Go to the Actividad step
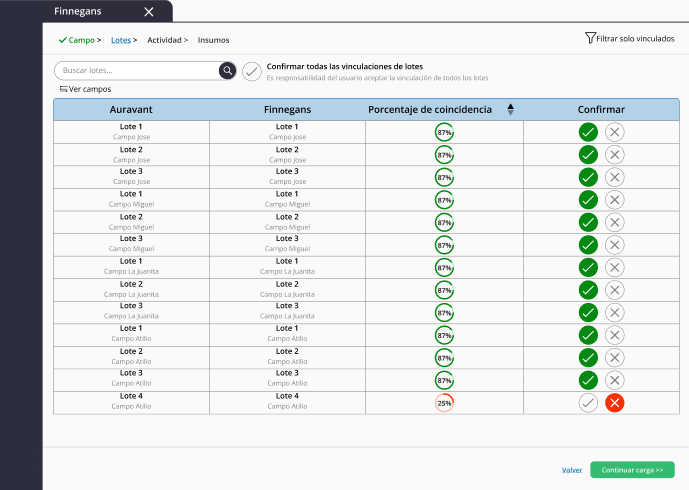689x490 pixels. (x=164, y=40)
